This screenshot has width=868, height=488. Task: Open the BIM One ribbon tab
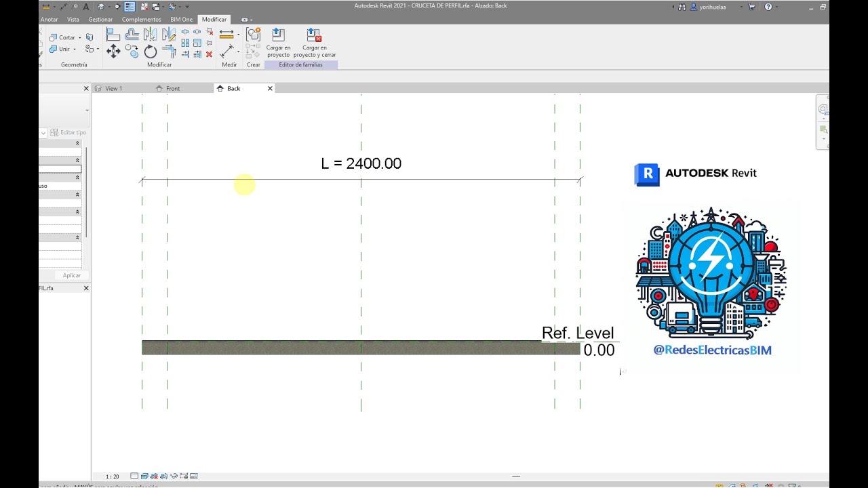[x=181, y=20]
